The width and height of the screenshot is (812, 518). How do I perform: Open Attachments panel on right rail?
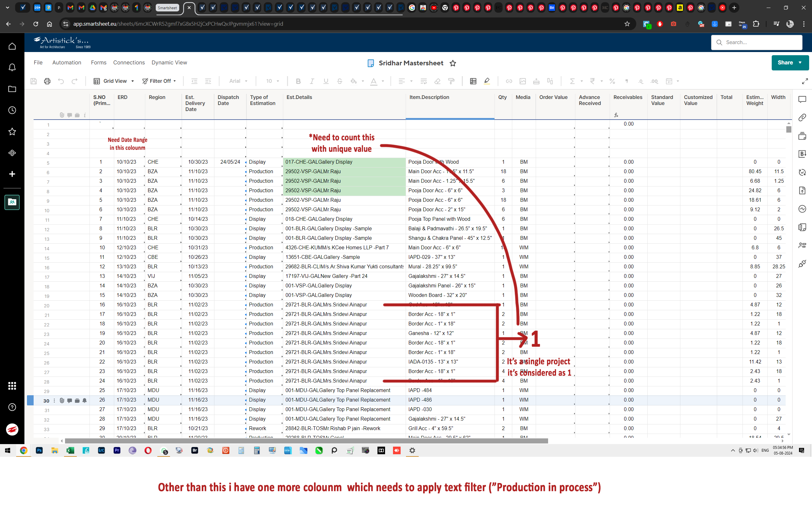tap(802, 117)
